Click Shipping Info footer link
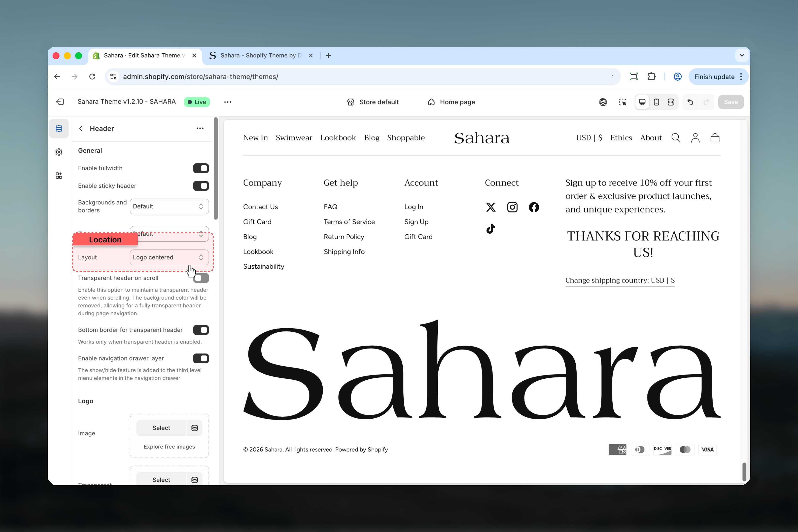Image resolution: width=798 pixels, height=532 pixels. coord(344,252)
